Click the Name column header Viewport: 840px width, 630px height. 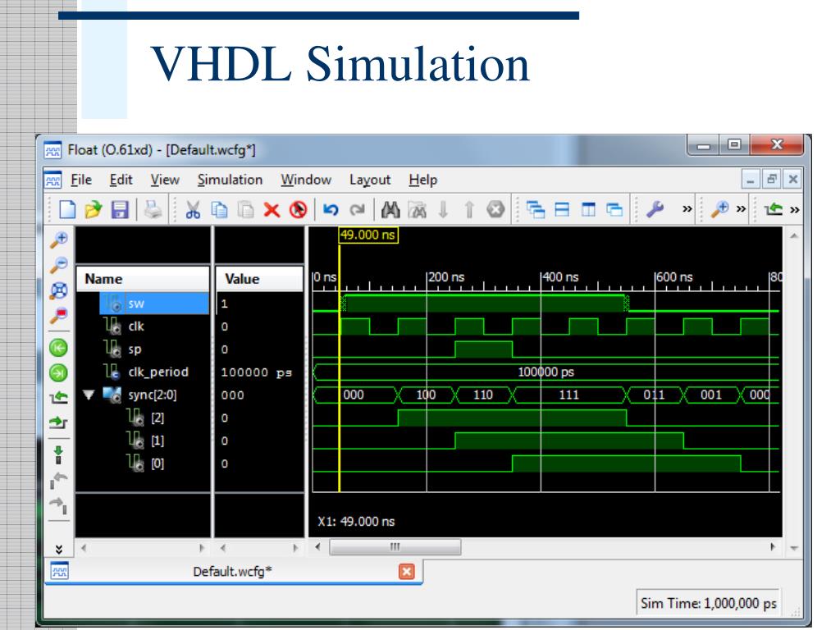point(143,279)
